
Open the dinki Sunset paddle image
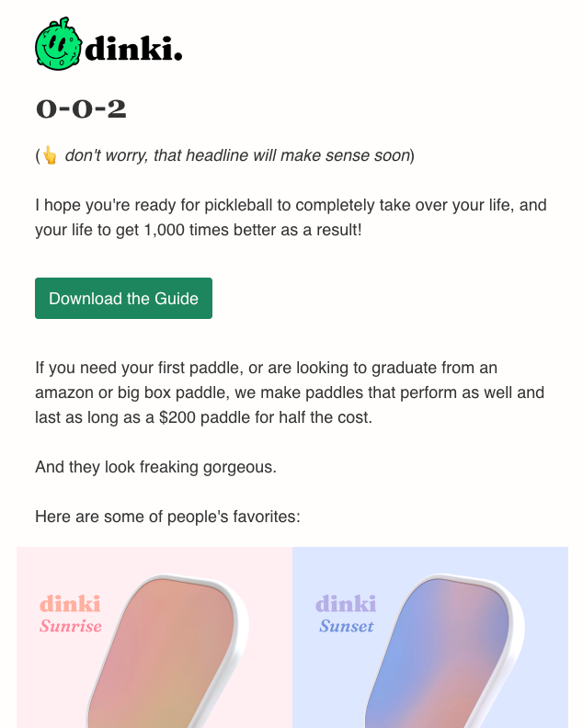click(430, 638)
